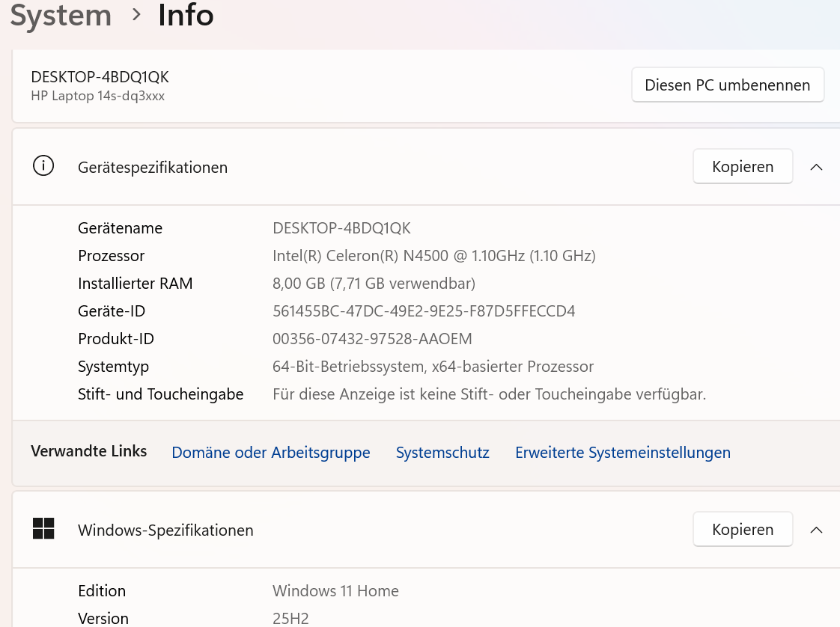Click the Geräte-ID label
This screenshot has height=627, width=840.
(112, 311)
